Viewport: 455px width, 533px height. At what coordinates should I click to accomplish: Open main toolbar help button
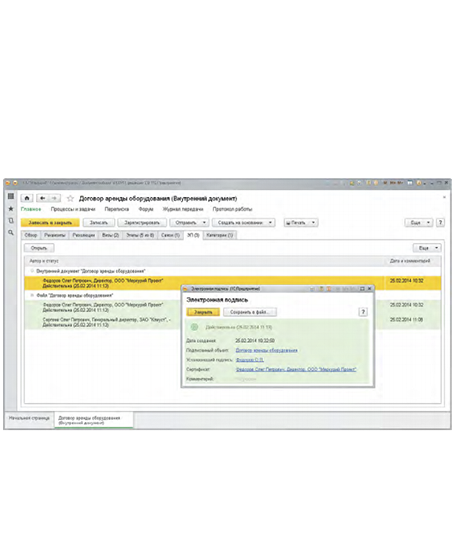click(x=440, y=223)
